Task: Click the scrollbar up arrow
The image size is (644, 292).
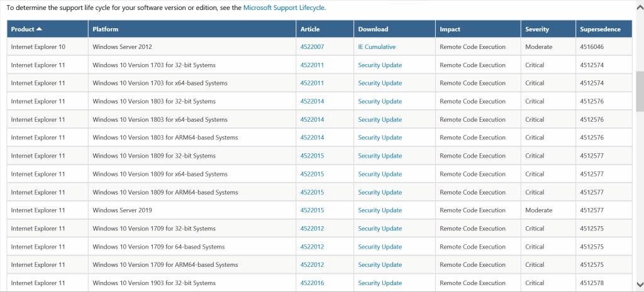Action: [x=639, y=4]
